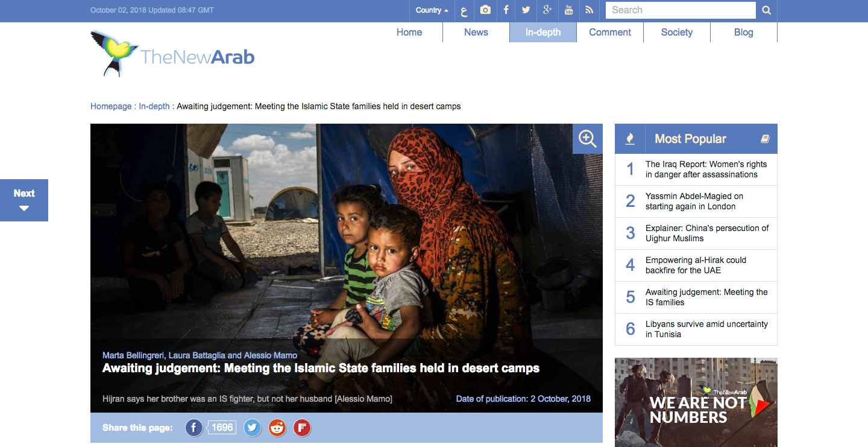Visit the Facebook page from top bar

tap(506, 10)
